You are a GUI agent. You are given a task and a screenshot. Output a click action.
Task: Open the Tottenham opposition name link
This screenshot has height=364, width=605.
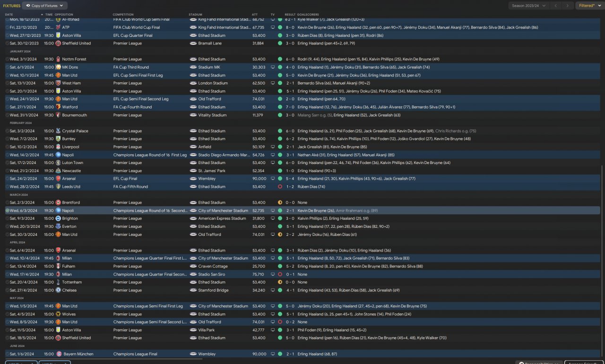pyautogui.click(x=72, y=282)
